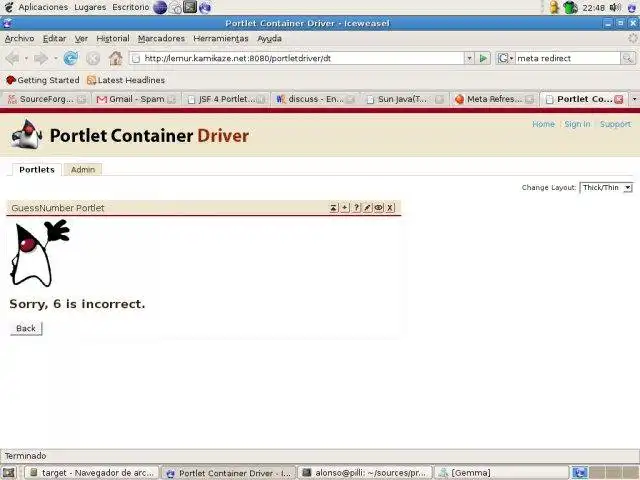
Task: Go back with the browser back arrow
Action: [x=13, y=58]
